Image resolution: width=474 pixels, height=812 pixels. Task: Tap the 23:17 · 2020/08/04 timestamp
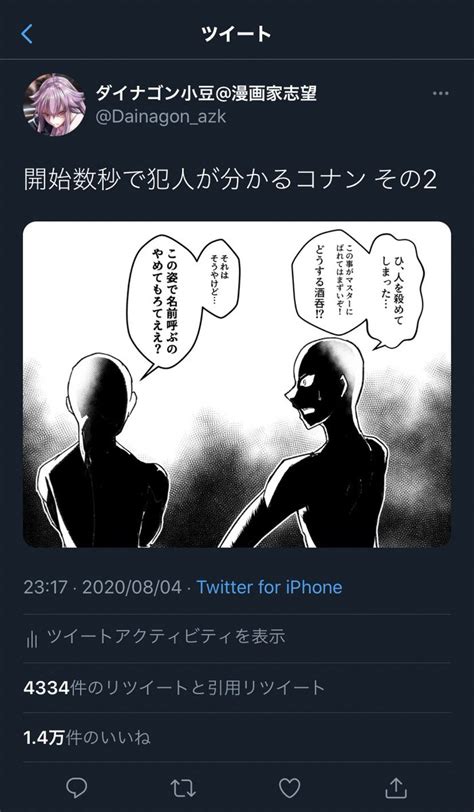tap(103, 587)
